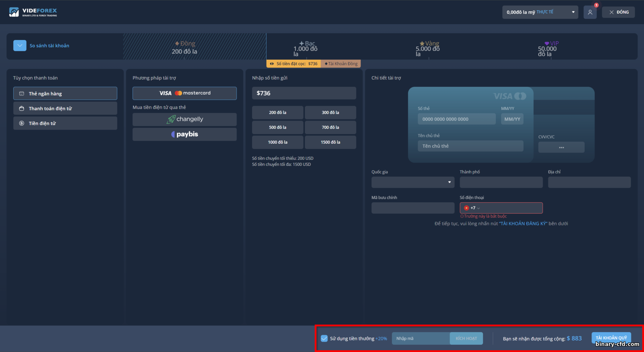The image size is (644, 352).
Task: Select the Thẻ ngân hàng payment option
Action: (65, 94)
